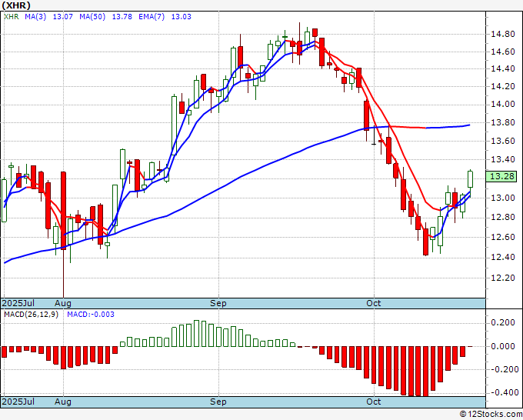Click the 14.80 price axis label

point(502,34)
